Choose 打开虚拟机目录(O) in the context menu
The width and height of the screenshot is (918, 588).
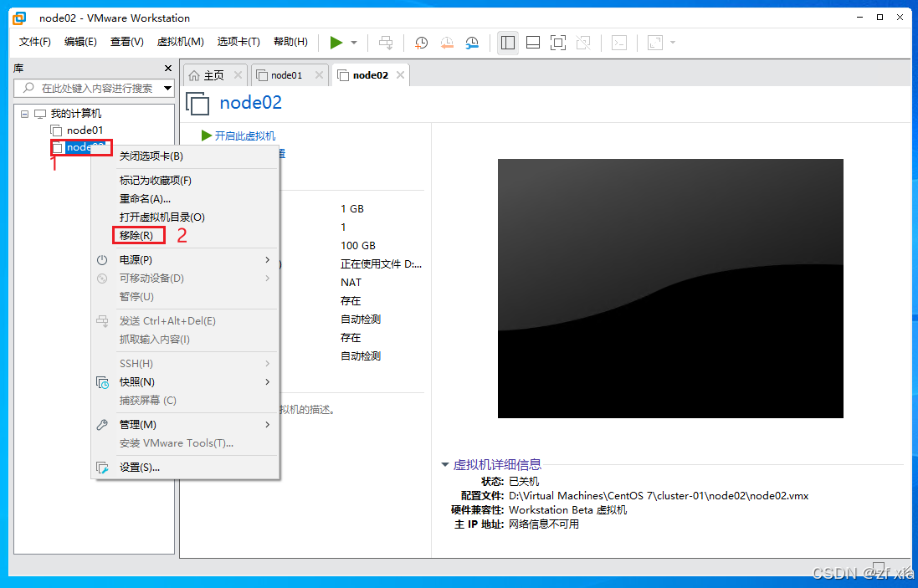coord(185,217)
